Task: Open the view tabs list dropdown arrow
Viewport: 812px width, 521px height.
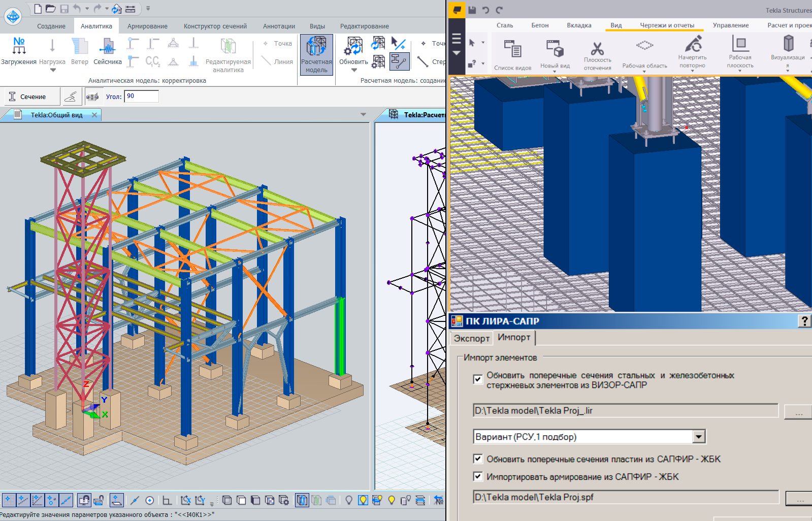Action: coord(363,115)
